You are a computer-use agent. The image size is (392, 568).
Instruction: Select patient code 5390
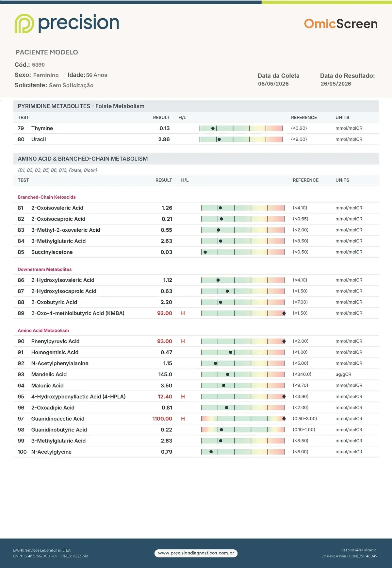tap(38, 65)
